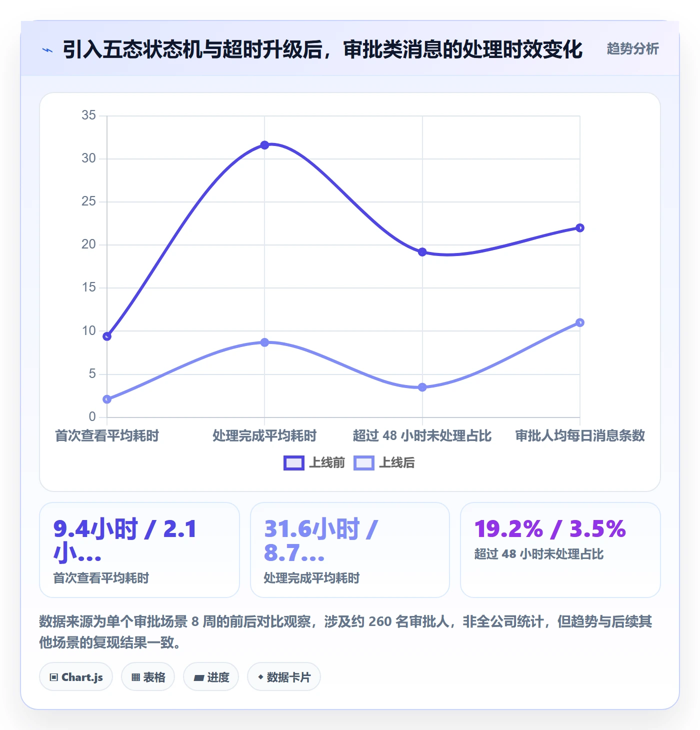700x730 pixels.
Task: Click the y-axis tick value 5
Action: pos(92,374)
